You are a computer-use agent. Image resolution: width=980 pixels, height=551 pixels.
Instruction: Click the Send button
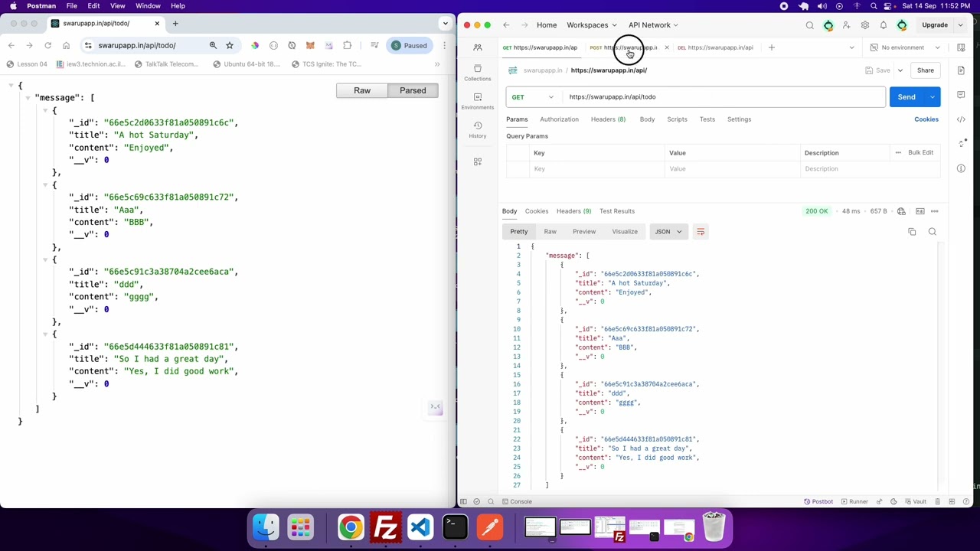coord(906,97)
